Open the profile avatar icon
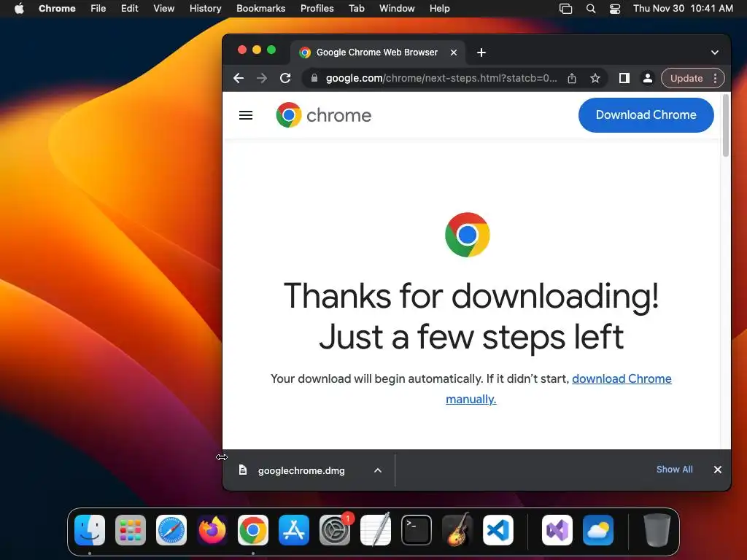 pyautogui.click(x=648, y=78)
